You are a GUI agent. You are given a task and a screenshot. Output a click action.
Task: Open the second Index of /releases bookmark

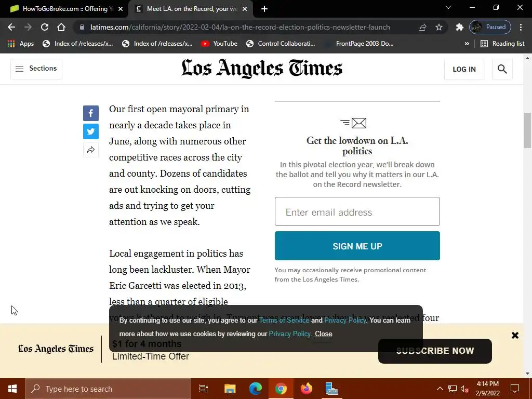point(157,44)
